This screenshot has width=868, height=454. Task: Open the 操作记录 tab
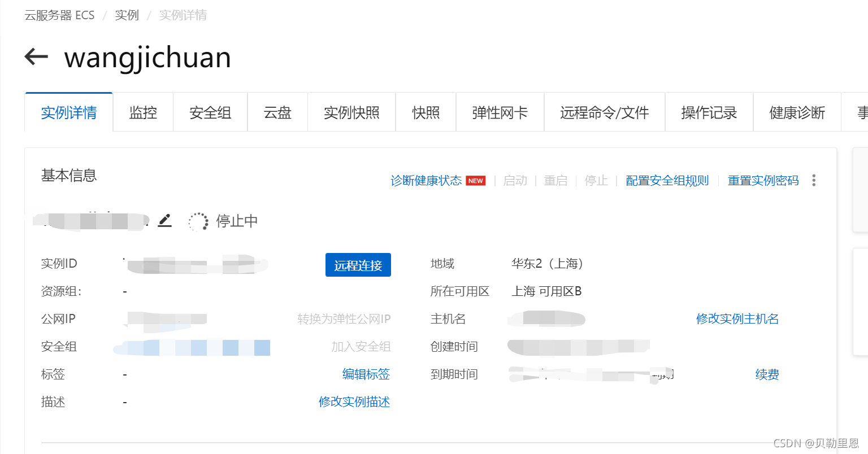[709, 112]
